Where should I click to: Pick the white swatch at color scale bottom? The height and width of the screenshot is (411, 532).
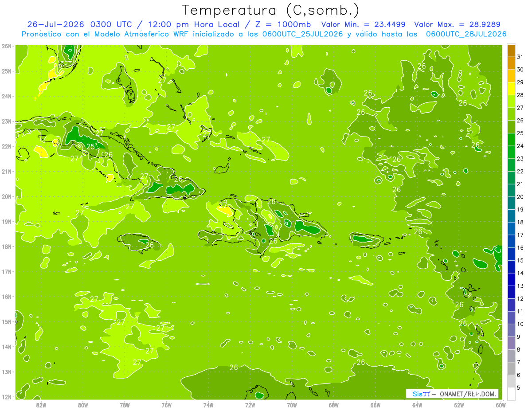point(511,394)
